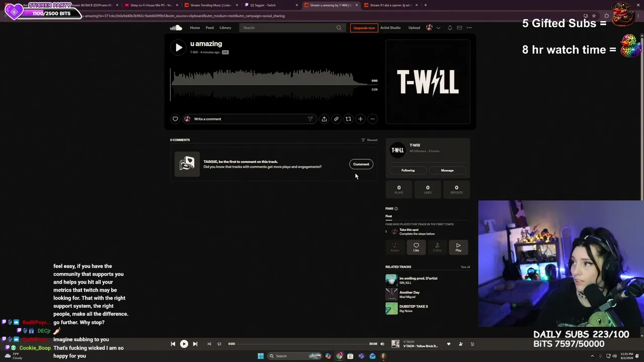Select the First fans tab
This screenshot has height=362, width=644.
[x=388, y=216]
